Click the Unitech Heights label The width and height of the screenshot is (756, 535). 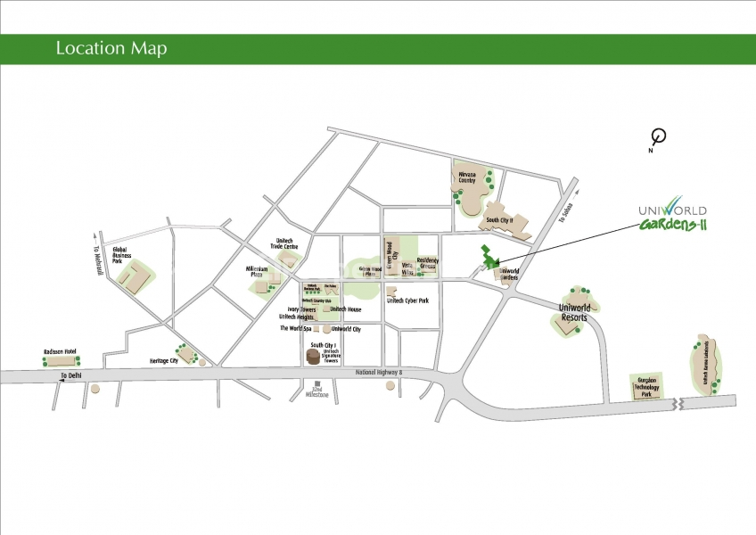point(297,317)
